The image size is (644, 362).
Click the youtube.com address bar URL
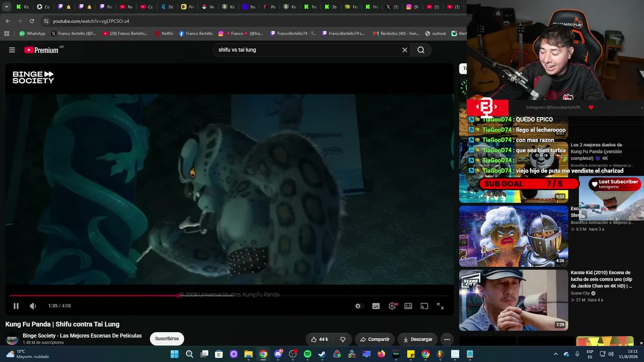coord(91,21)
